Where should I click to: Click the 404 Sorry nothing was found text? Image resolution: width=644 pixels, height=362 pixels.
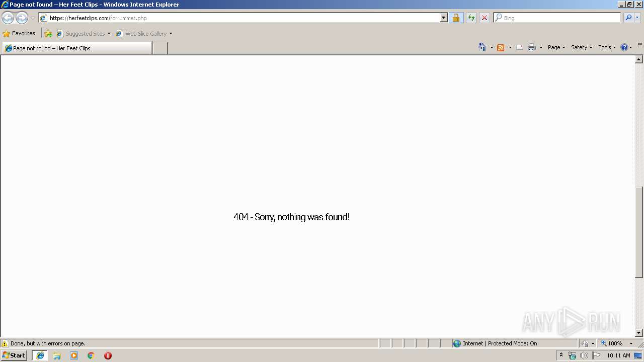point(291,217)
